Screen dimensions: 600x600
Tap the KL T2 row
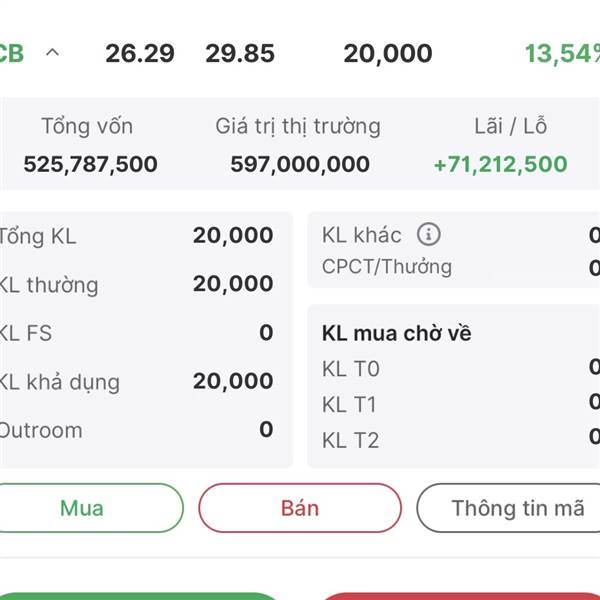tap(461, 440)
